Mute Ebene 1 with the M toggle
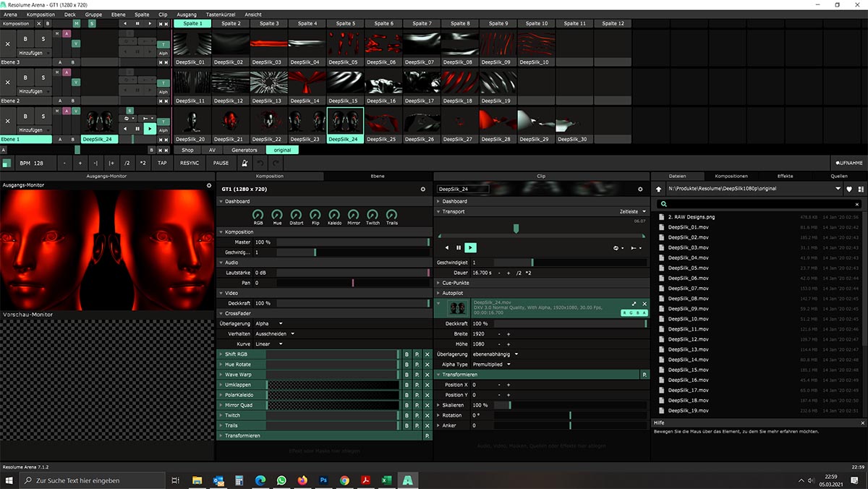The width and height of the screenshot is (868, 489). pyautogui.click(x=56, y=111)
